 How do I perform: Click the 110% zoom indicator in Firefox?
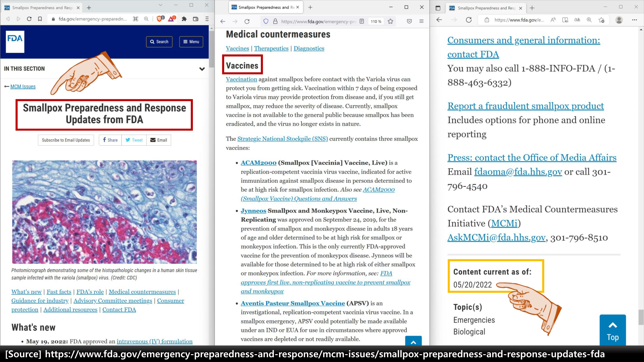tap(376, 22)
